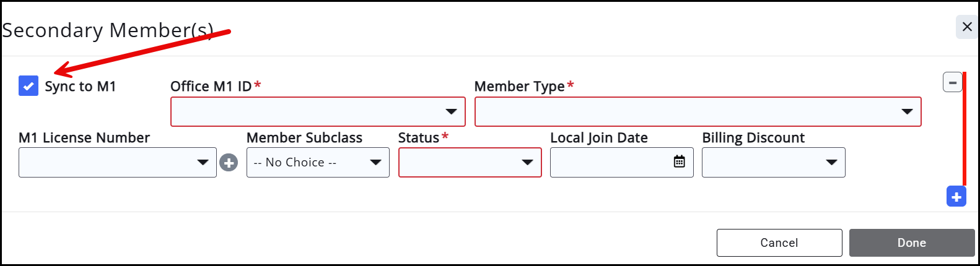Uncheck the Sync to M1 checkbox
This screenshot has width=980, height=266.
click(x=28, y=86)
